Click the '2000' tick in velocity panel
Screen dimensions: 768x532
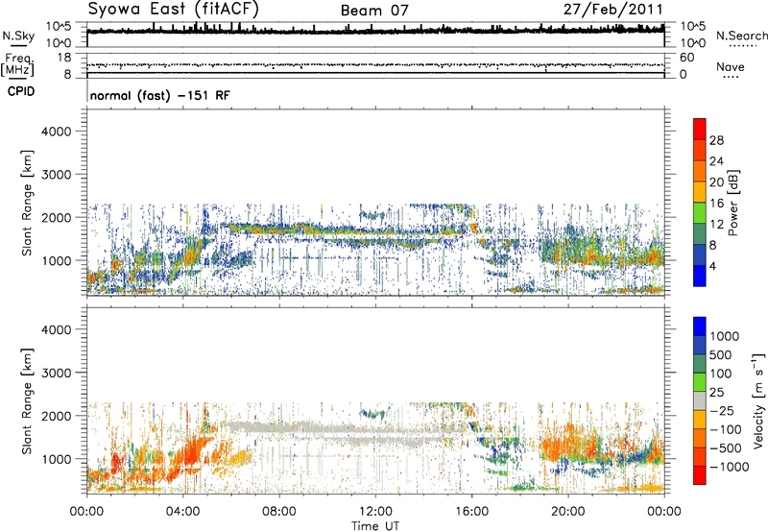point(56,416)
